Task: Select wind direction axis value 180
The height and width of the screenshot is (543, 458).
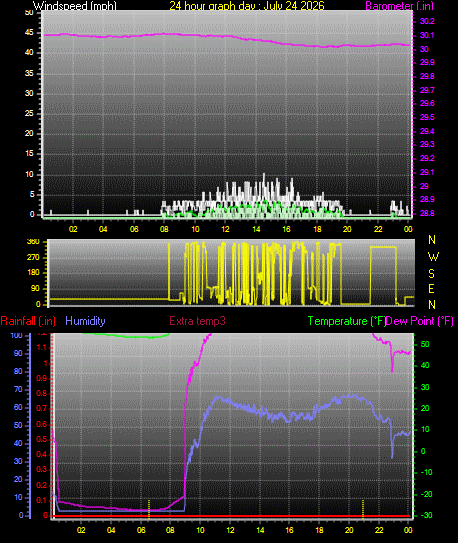Action: click(33, 273)
